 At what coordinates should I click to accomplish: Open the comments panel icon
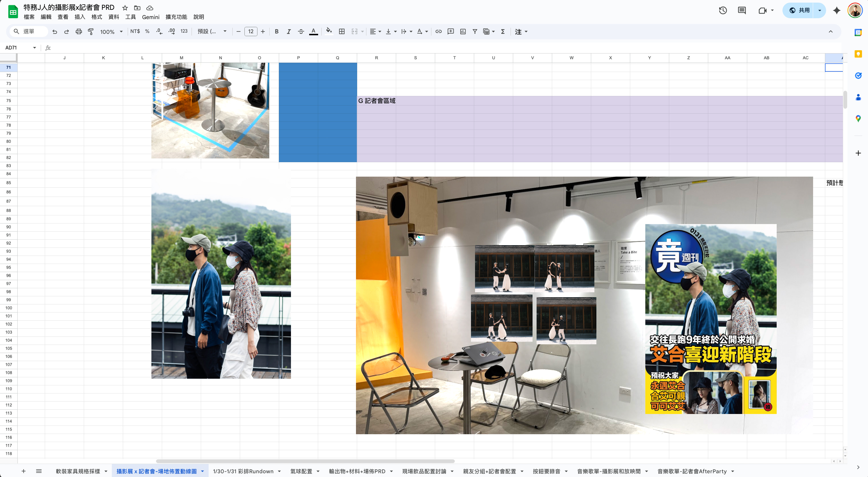pyautogui.click(x=742, y=10)
